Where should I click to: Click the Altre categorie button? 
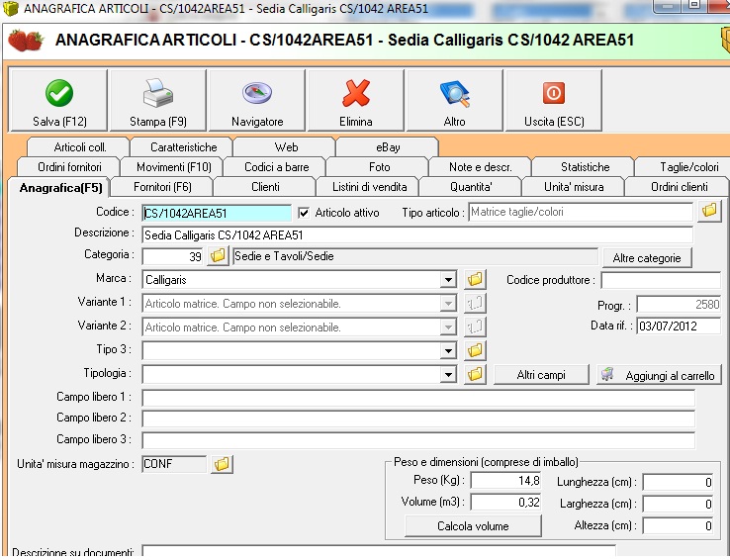pyautogui.click(x=647, y=258)
